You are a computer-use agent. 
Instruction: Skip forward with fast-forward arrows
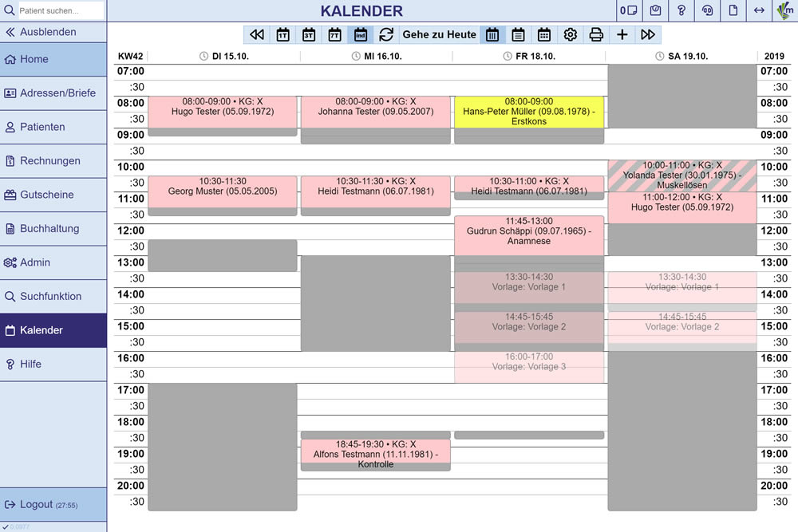pos(648,34)
